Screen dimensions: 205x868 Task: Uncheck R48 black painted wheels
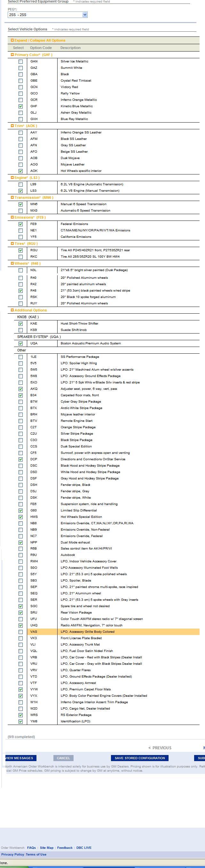coord(20,291)
